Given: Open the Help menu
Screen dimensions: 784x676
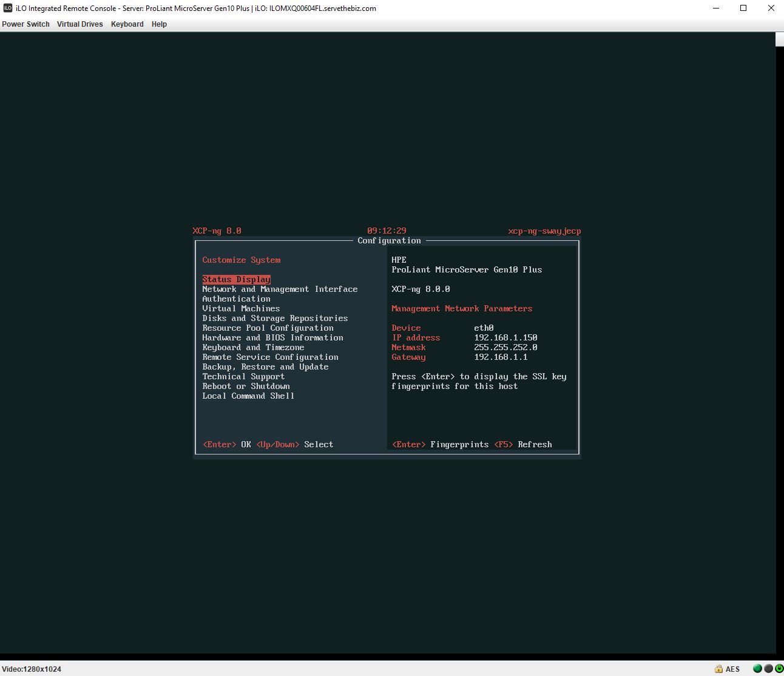Looking at the screenshot, I should tap(159, 24).
